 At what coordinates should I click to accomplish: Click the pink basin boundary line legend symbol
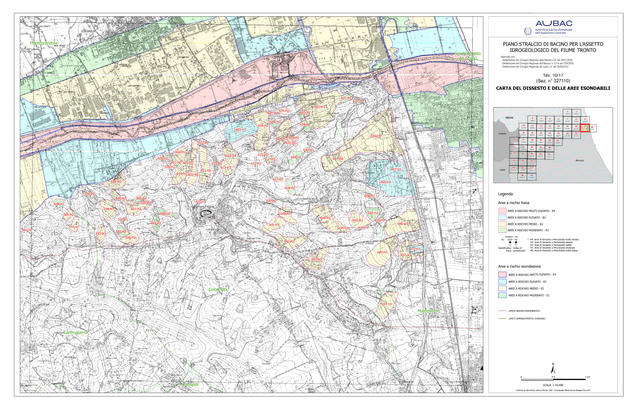[502, 311]
